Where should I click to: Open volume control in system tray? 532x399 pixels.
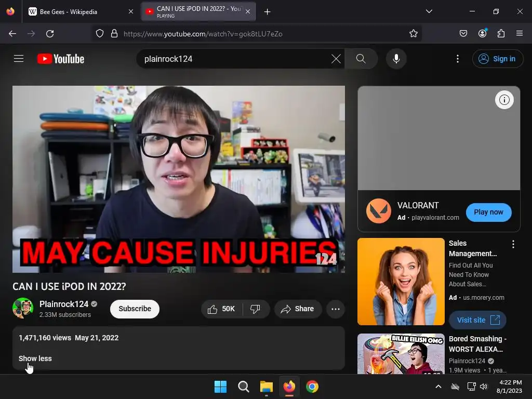pyautogui.click(x=484, y=387)
